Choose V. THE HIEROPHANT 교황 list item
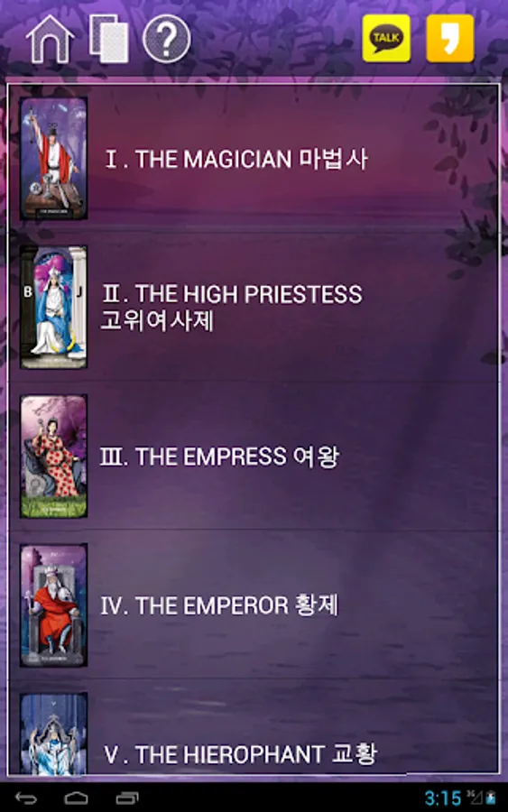Screen dimensions: 508x812 point(254,727)
